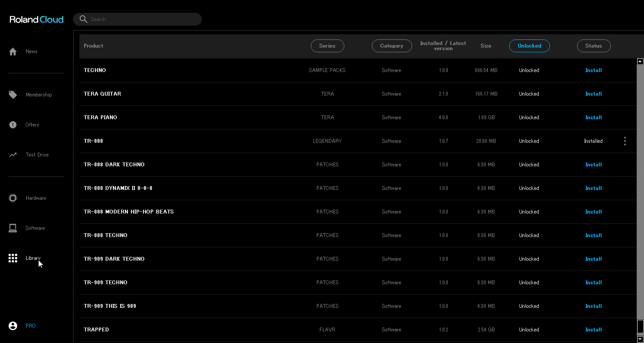Image resolution: width=644 pixels, height=343 pixels.
Task: Click the vertical scrollbar thumb
Action: [640, 327]
